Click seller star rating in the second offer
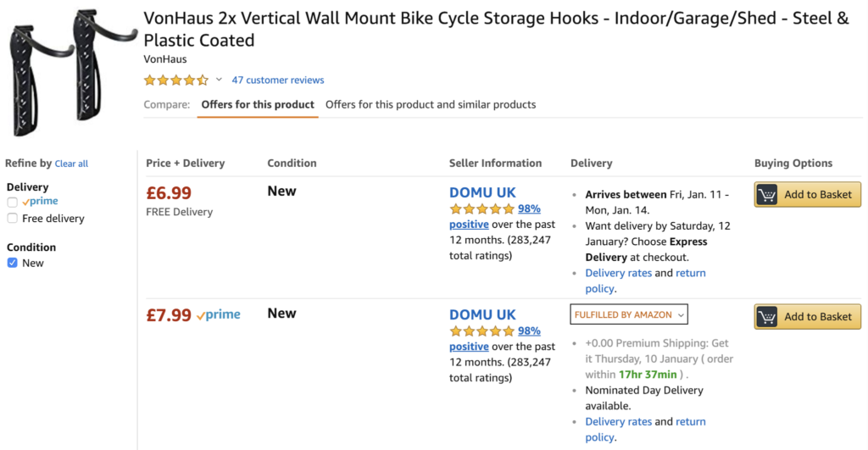868x450 pixels. pyautogui.click(x=481, y=331)
